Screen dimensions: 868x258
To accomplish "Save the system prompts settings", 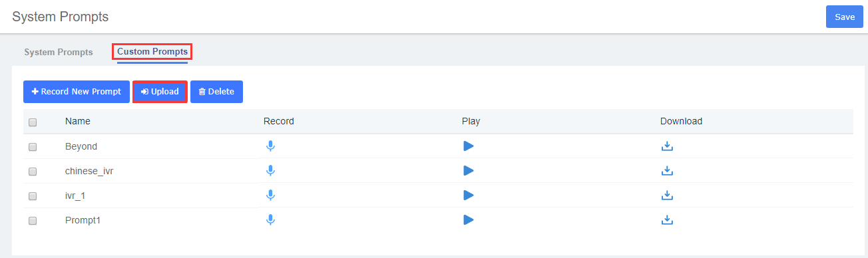I will coord(845,17).
